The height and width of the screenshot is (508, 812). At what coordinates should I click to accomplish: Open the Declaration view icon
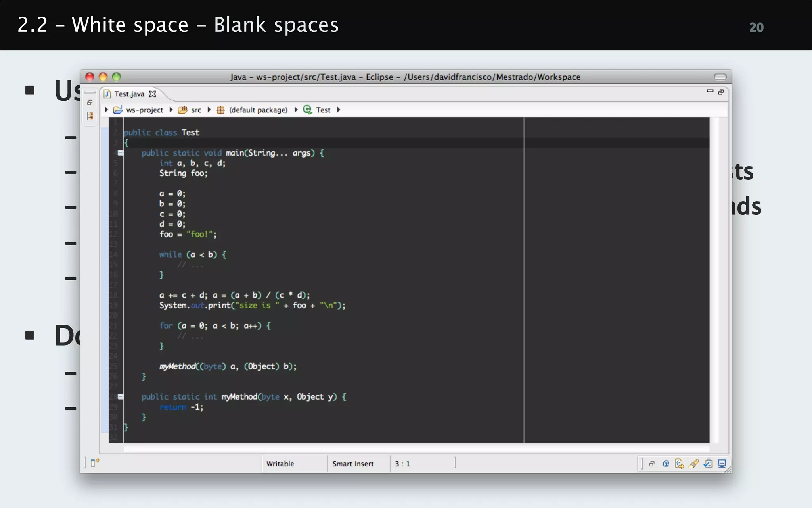(679, 464)
